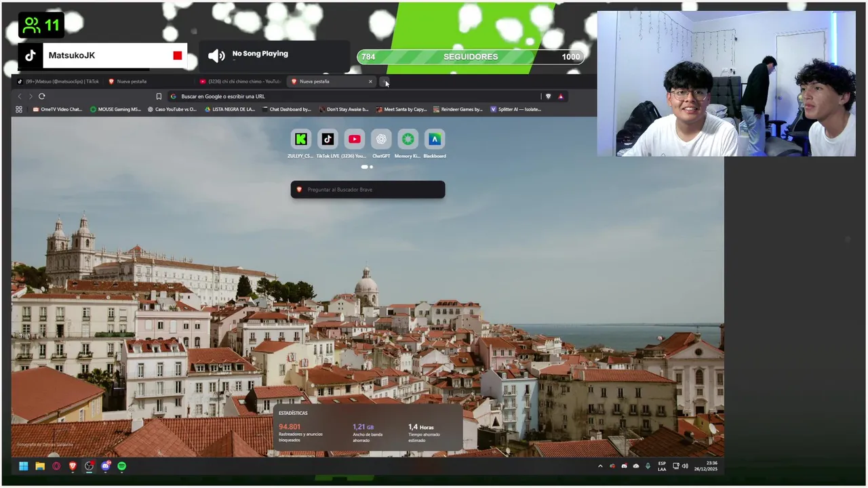Open the Chat Dashboard bookmark
This screenshot has width=868, height=488.
pos(286,109)
